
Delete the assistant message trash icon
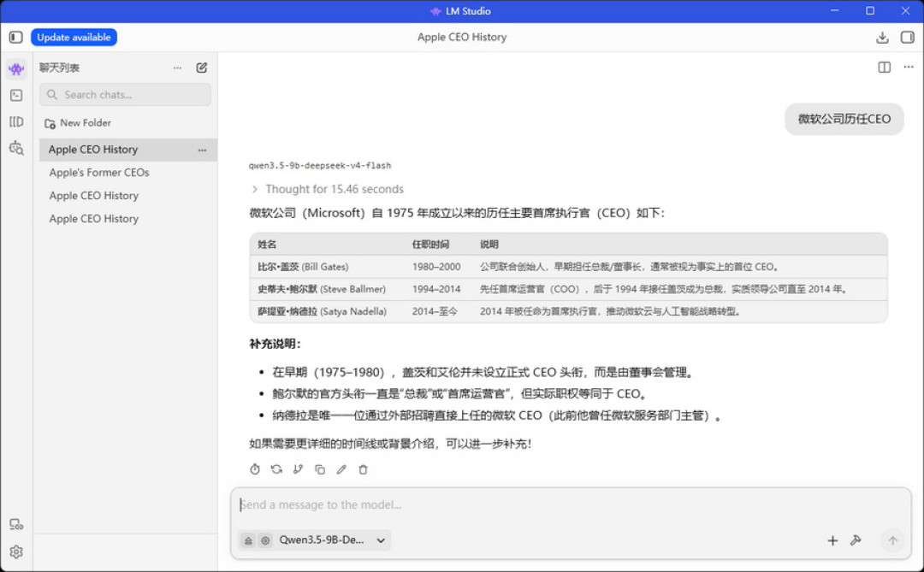click(363, 469)
